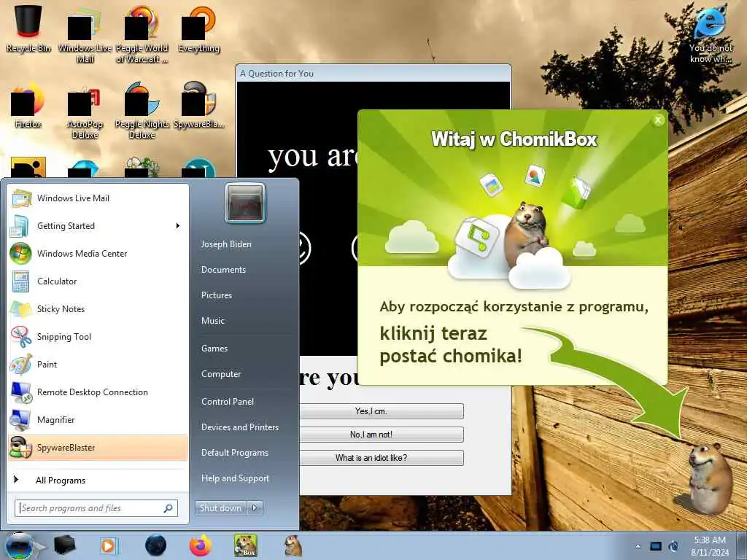Click the 'No, I am not!' button

[x=382, y=435]
